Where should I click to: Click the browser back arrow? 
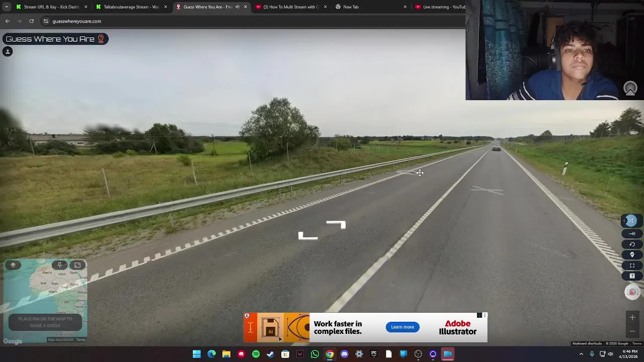click(8, 21)
